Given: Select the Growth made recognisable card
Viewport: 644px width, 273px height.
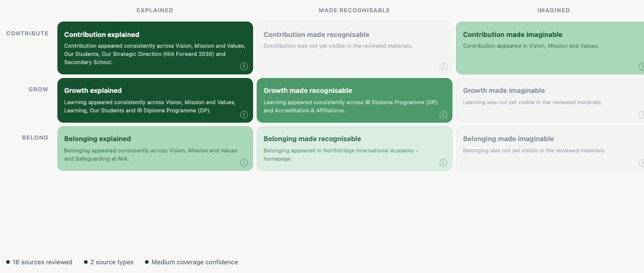Looking at the screenshot, I should click(x=355, y=101).
